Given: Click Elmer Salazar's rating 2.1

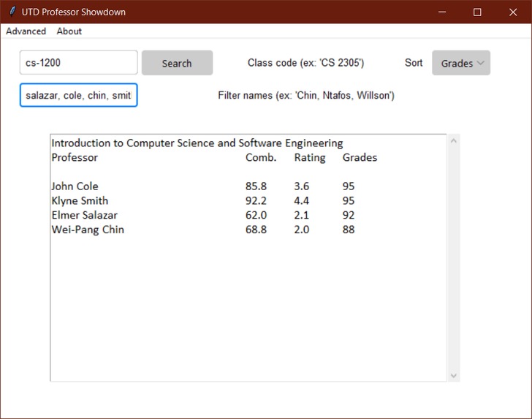Looking at the screenshot, I should click(x=301, y=215).
